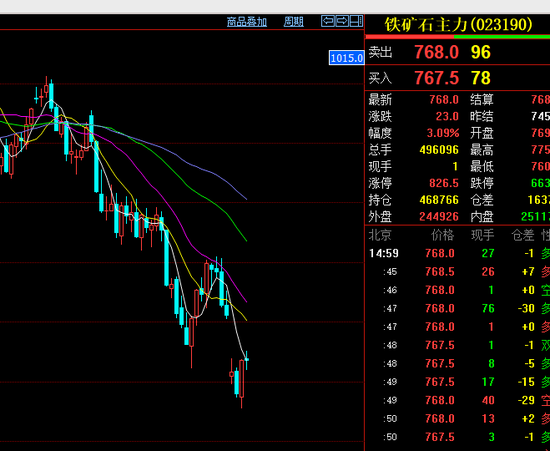Click the 买入 buy price 767.5
The image size is (550, 451).
[x=436, y=78]
